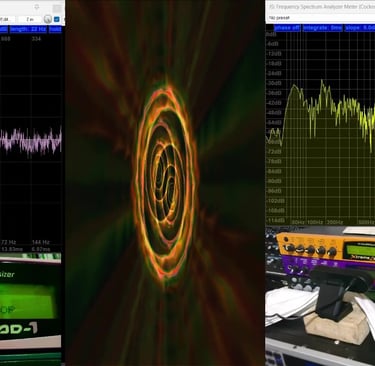Click the 'integrate: 0ms' control

pos(323,28)
